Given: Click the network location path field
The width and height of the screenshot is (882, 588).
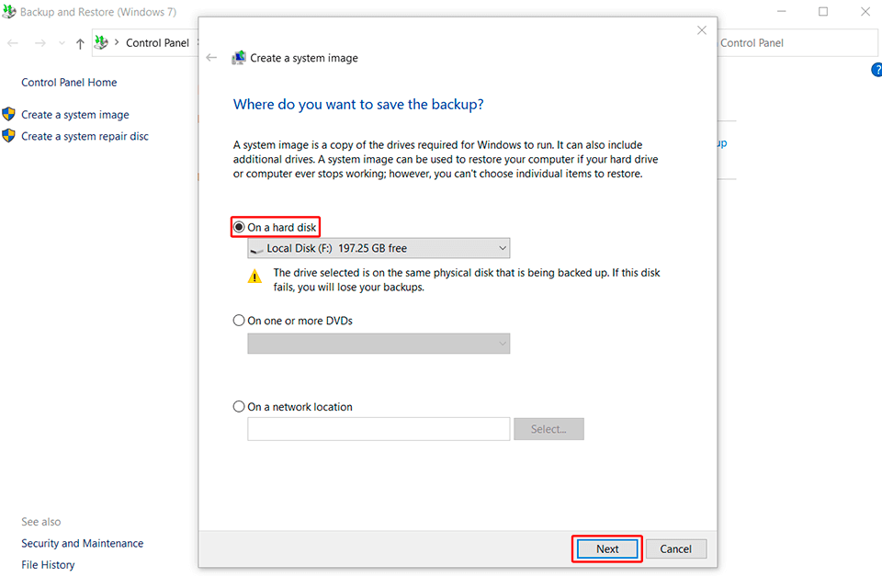Looking at the screenshot, I should tap(379, 429).
